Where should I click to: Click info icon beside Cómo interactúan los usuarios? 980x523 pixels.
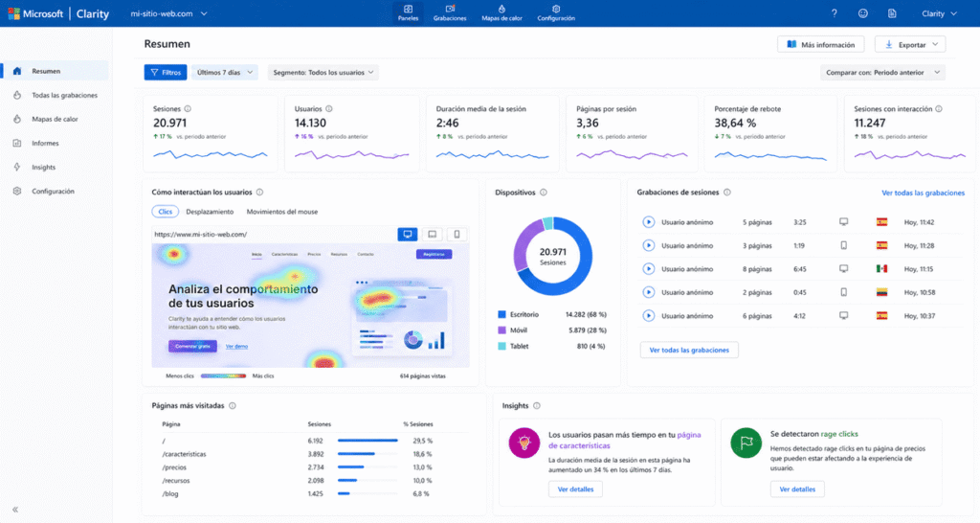pos(259,193)
